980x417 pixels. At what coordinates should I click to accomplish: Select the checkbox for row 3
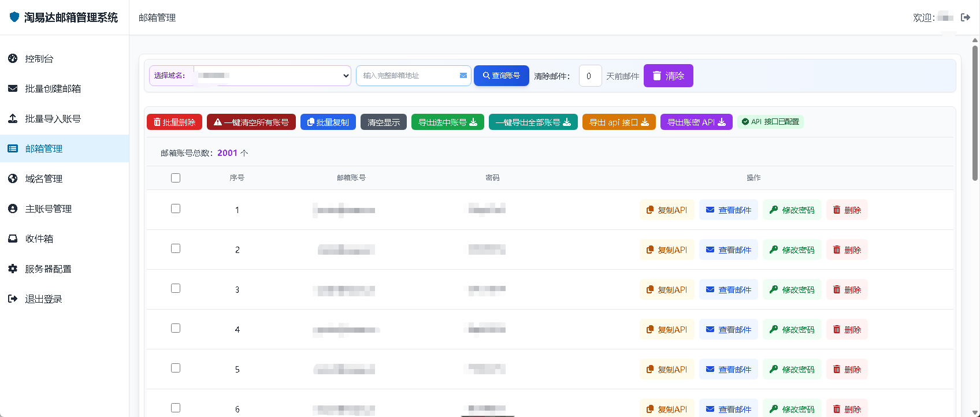[x=176, y=288]
